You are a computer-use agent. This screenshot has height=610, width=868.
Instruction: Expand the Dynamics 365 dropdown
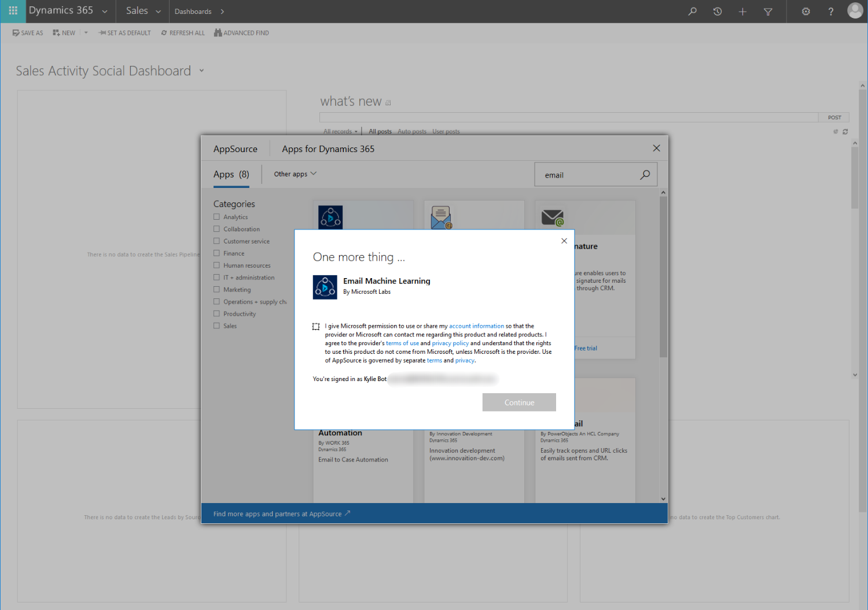pyautogui.click(x=105, y=12)
